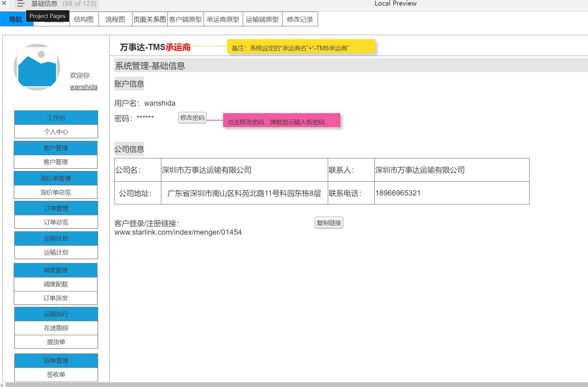Select the 导航 tab
Screen dimensions: 588x387
pyautogui.click(x=16, y=19)
